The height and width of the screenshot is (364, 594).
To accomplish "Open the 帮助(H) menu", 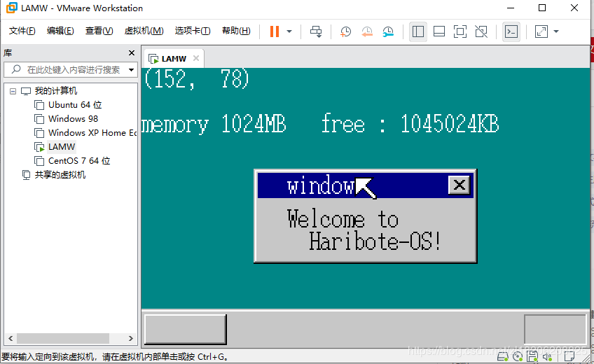I will tap(236, 31).
